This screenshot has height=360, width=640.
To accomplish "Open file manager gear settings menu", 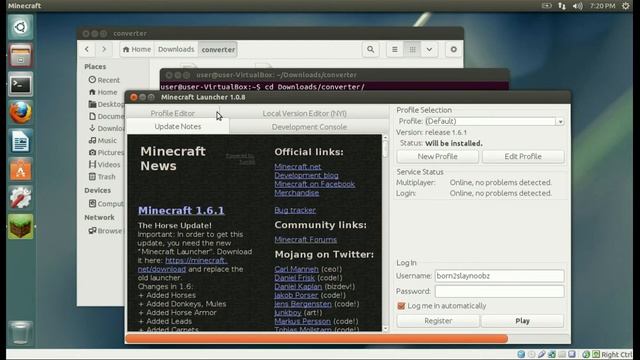I will tap(453, 49).
